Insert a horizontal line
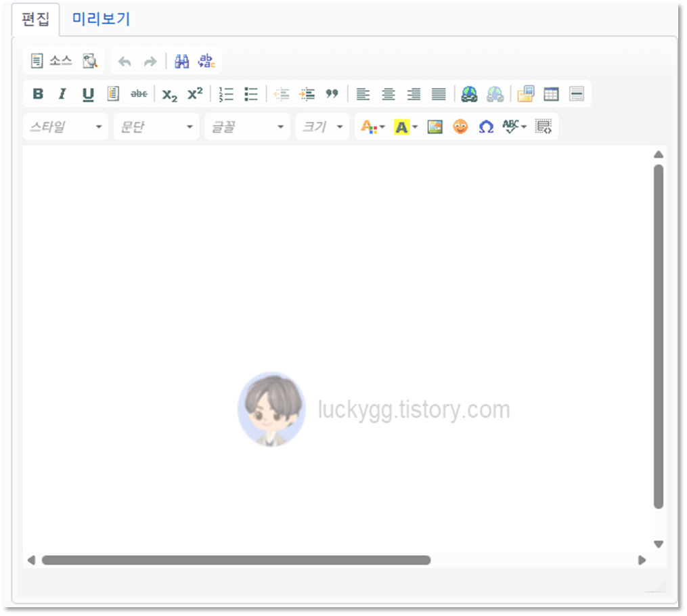This screenshot has width=687, height=616. pos(577,94)
